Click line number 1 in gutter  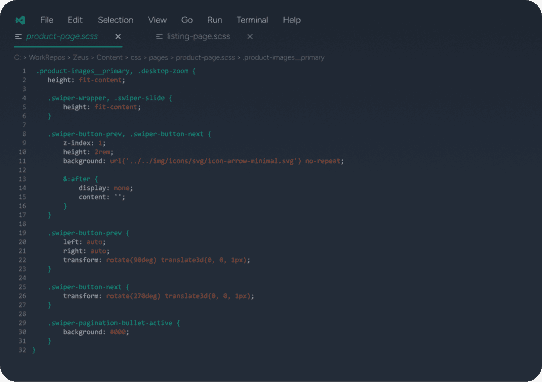click(x=24, y=71)
